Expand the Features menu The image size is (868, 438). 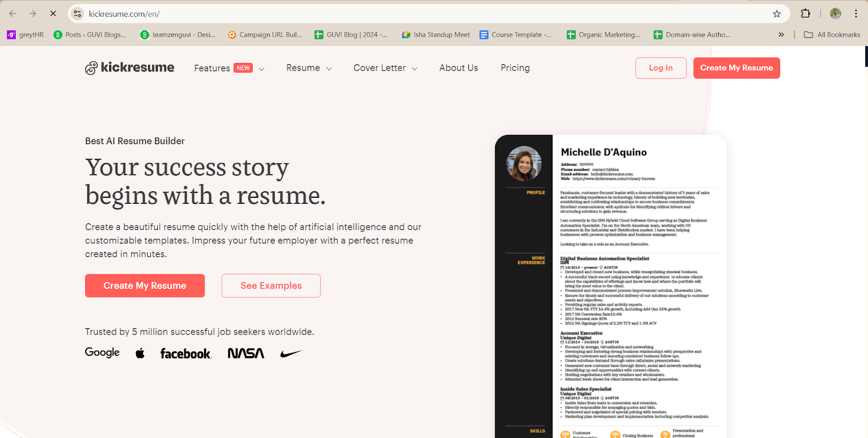click(x=229, y=68)
